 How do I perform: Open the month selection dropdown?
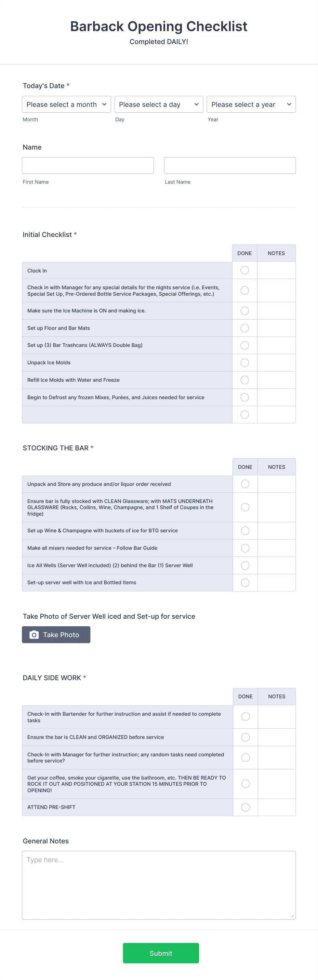[66, 104]
